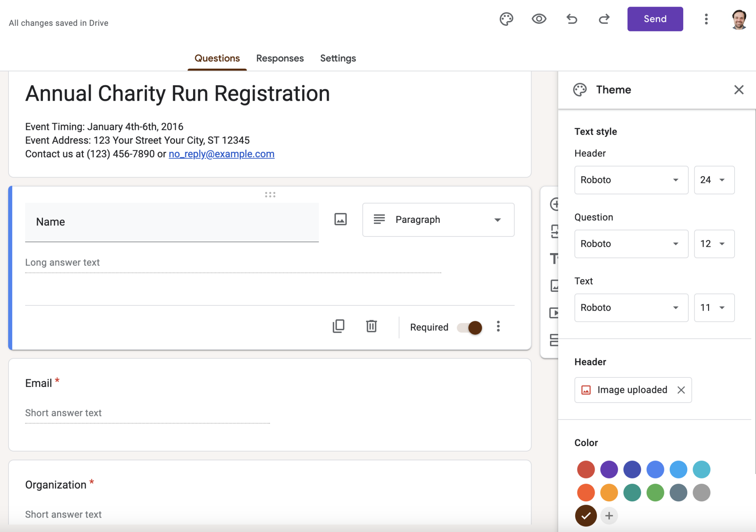Open more options for the Name question
756x532 pixels.
coord(498,327)
